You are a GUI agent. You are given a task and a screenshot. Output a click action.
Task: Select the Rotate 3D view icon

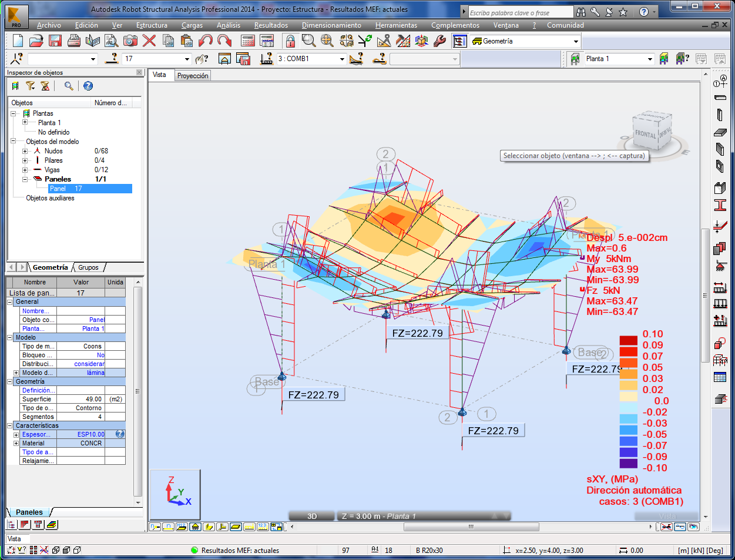(421, 41)
